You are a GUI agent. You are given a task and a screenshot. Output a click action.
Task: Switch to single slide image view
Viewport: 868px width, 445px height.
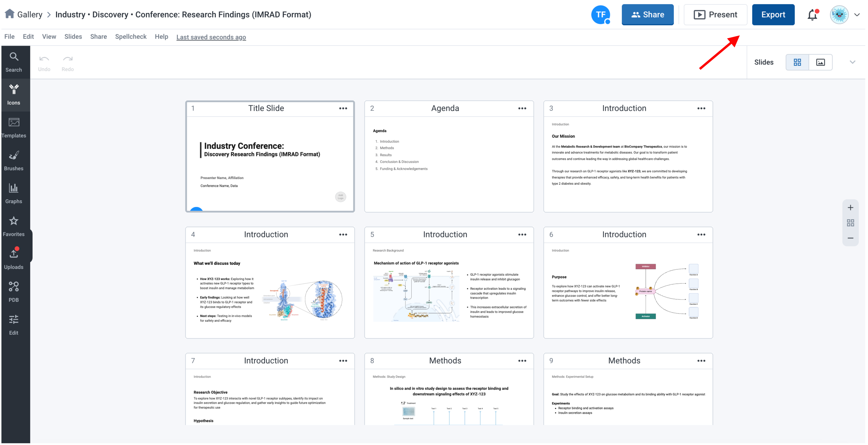pyautogui.click(x=821, y=62)
